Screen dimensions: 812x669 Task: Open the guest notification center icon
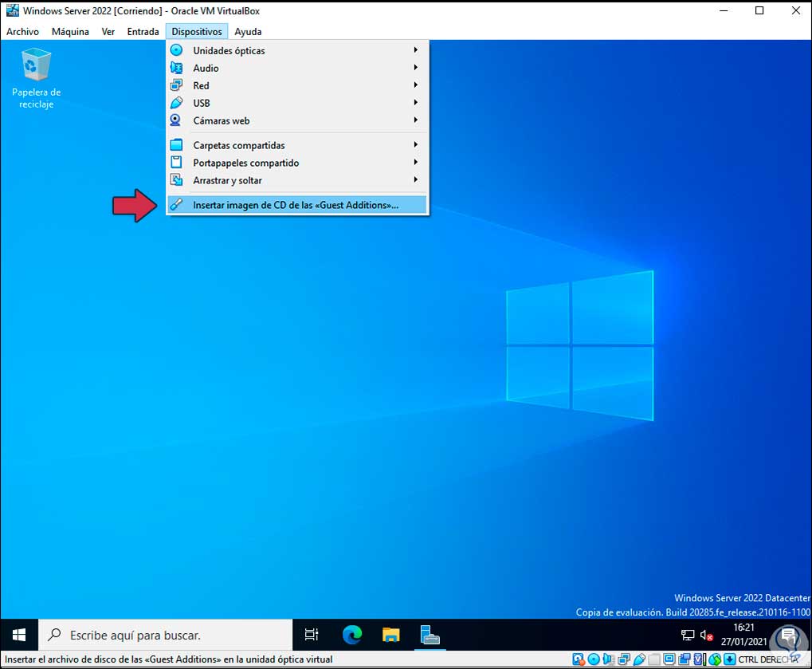click(x=788, y=635)
